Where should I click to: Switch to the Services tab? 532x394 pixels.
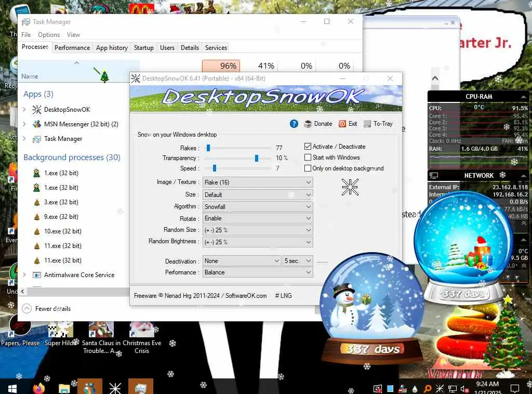(216, 48)
